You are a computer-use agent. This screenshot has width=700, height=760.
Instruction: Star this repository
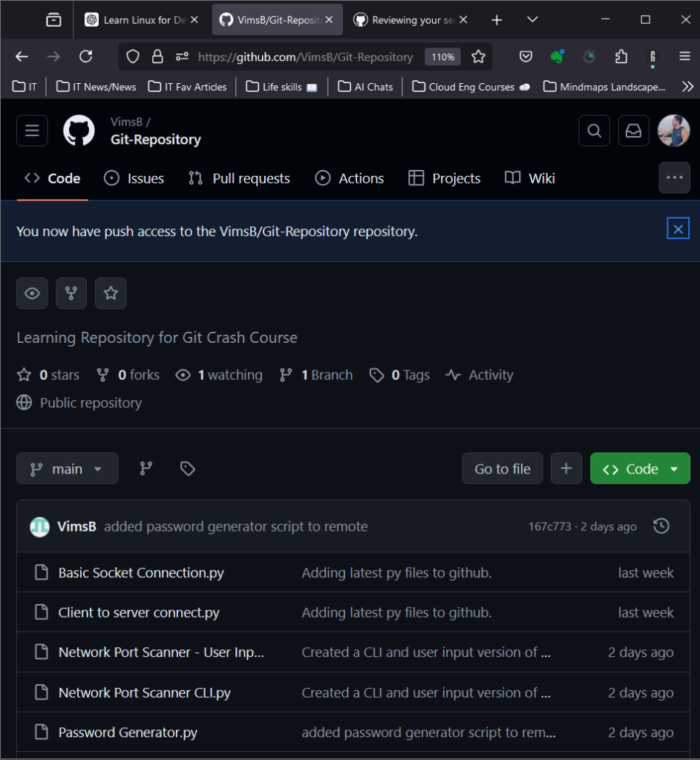coord(111,293)
